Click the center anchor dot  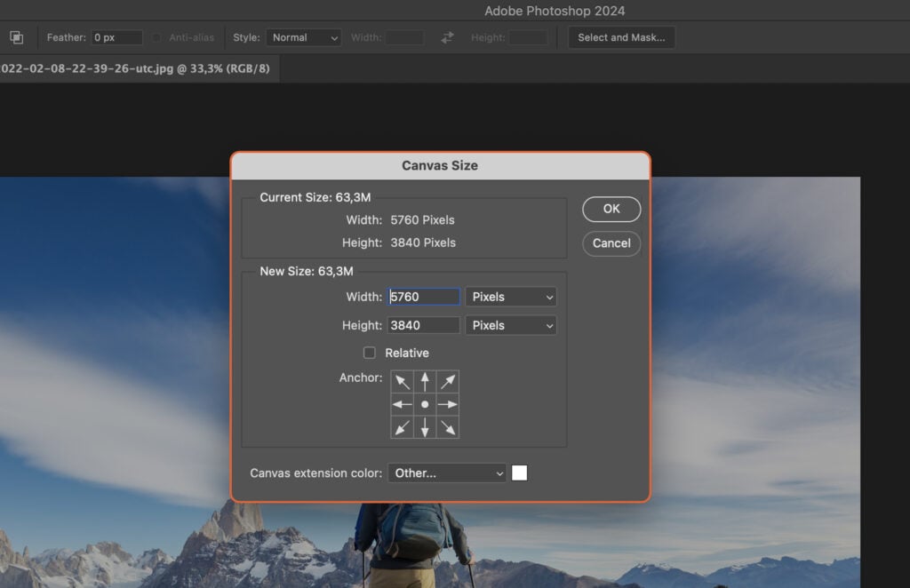(425, 404)
